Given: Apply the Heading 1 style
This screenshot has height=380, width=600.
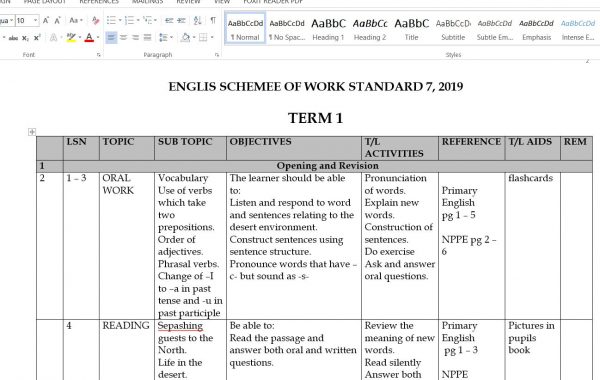Looking at the screenshot, I should (328, 28).
